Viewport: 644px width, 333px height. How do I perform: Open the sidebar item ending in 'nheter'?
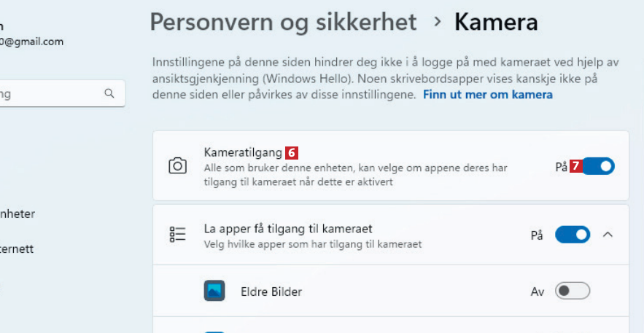pyautogui.click(x=18, y=213)
